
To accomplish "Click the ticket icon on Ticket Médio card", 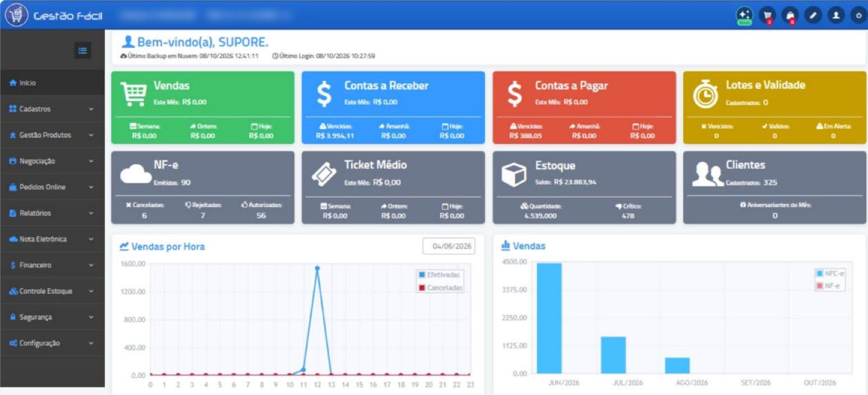I will pyautogui.click(x=324, y=175).
